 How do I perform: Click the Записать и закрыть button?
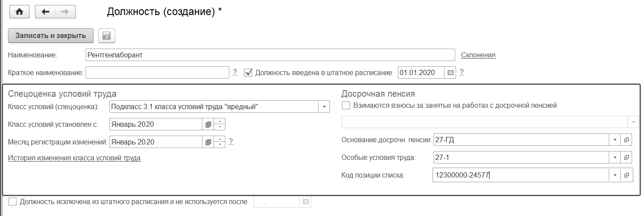coord(50,36)
